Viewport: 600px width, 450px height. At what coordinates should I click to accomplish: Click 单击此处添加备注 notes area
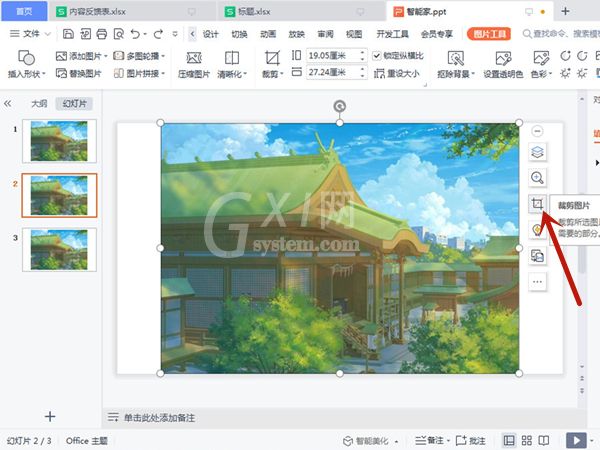point(159,417)
